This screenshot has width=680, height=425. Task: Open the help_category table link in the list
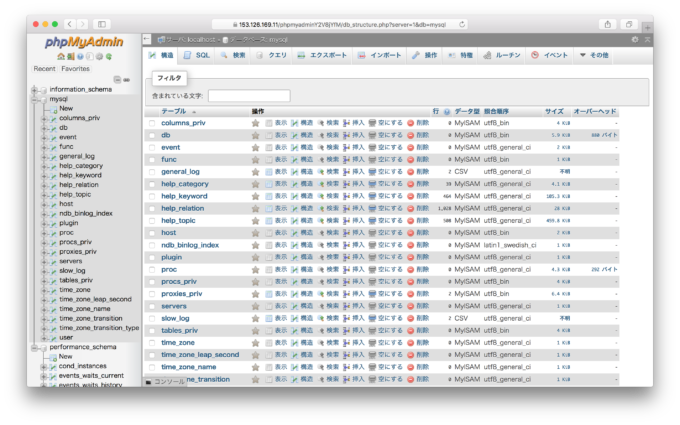pos(185,184)
